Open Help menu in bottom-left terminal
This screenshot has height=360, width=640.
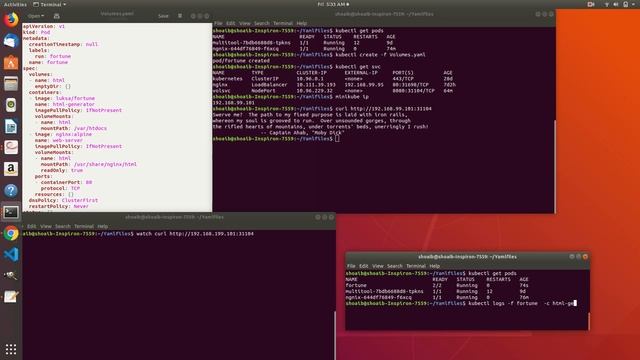(102, 226)
